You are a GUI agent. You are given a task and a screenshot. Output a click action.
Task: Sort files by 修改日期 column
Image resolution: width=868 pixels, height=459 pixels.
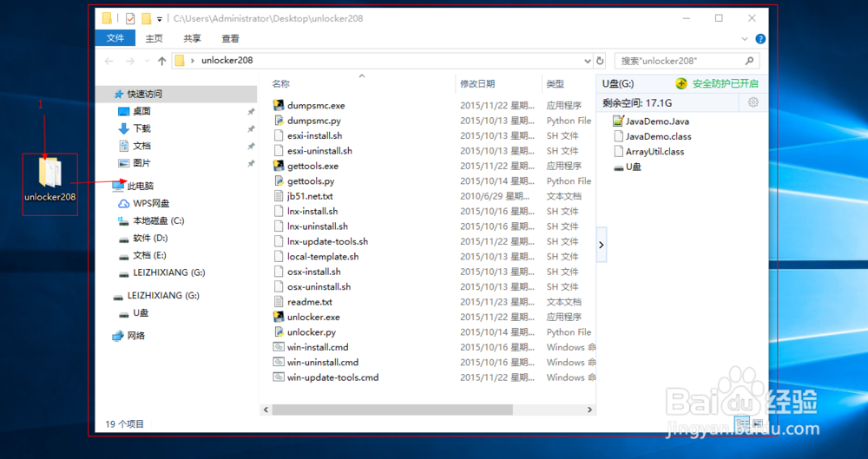(x=477, y=83)
